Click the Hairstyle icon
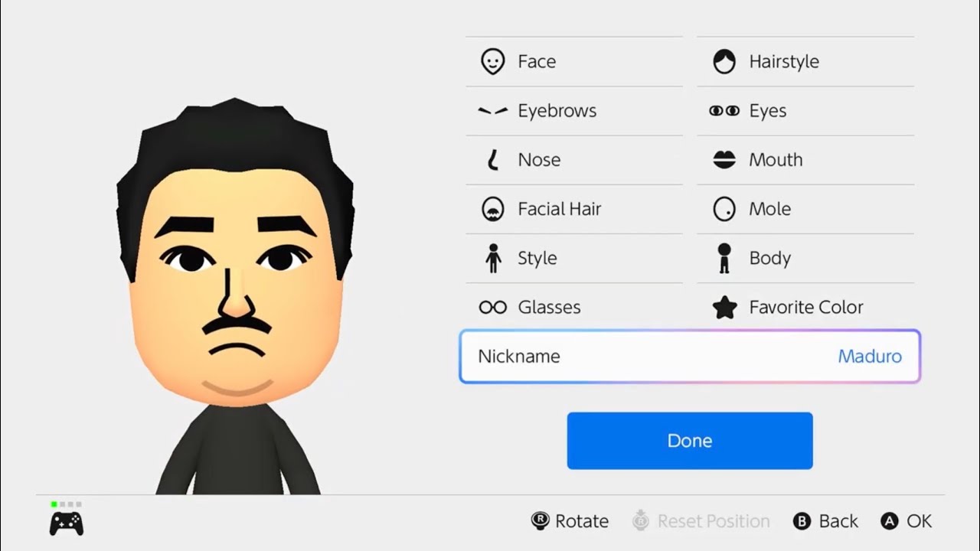Screen dimensions: 980x551 [x=724, y=61]
